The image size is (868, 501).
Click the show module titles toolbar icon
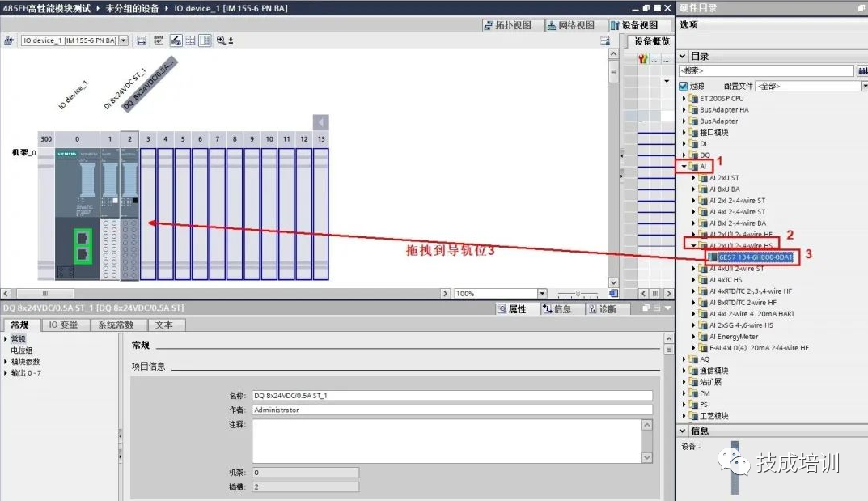point(142,40)
